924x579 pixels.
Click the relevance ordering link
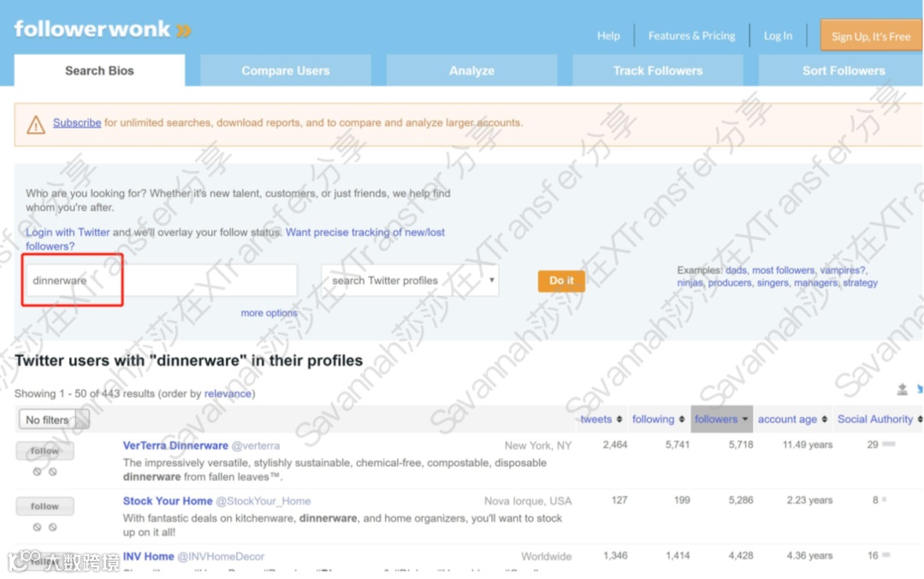click(x=228, y=393)
